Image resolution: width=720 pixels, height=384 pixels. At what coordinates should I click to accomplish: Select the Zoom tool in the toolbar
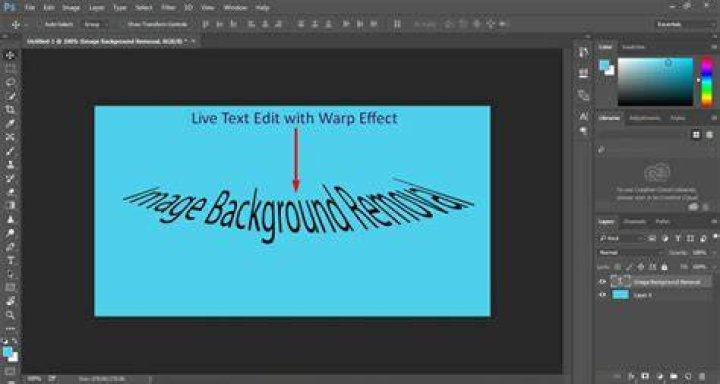[10, 315]
